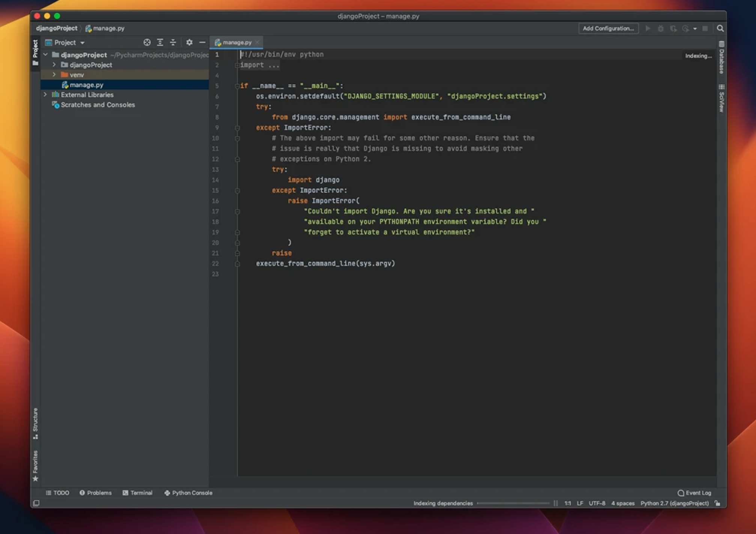Click Collapse All in Project toolbar
Image resolution: width=756 pixels, height=534 pixels.
[173, 42]
